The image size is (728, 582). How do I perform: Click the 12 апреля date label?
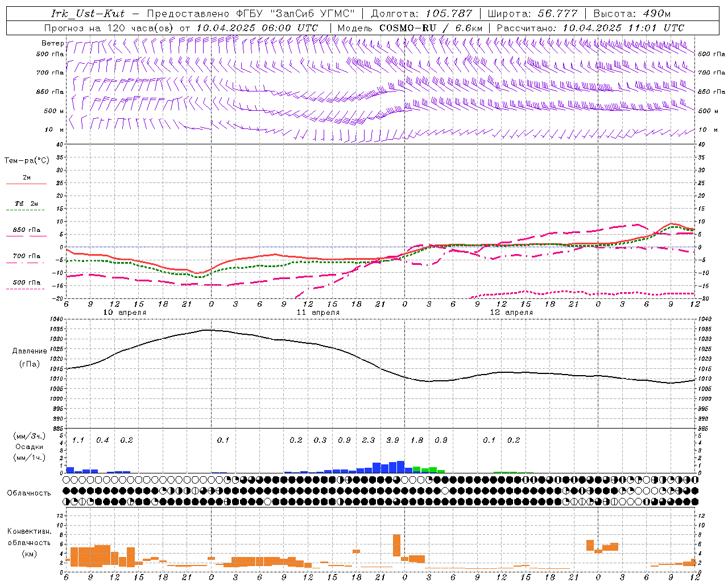511,313
